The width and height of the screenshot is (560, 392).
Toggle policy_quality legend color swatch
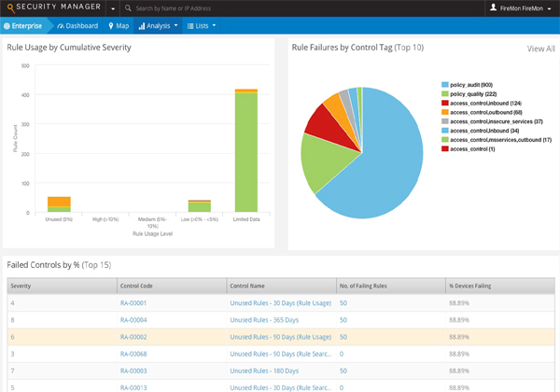tap(444, 94)
